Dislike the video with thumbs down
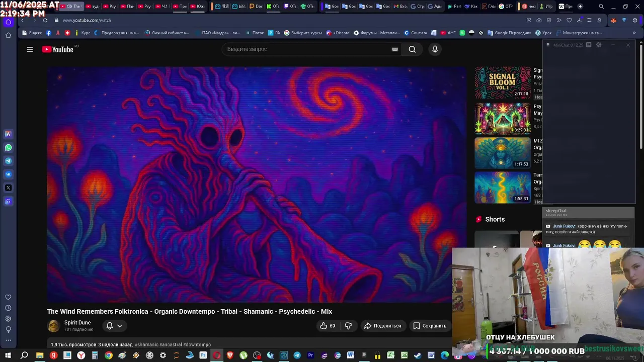 [x=348, y=326]
